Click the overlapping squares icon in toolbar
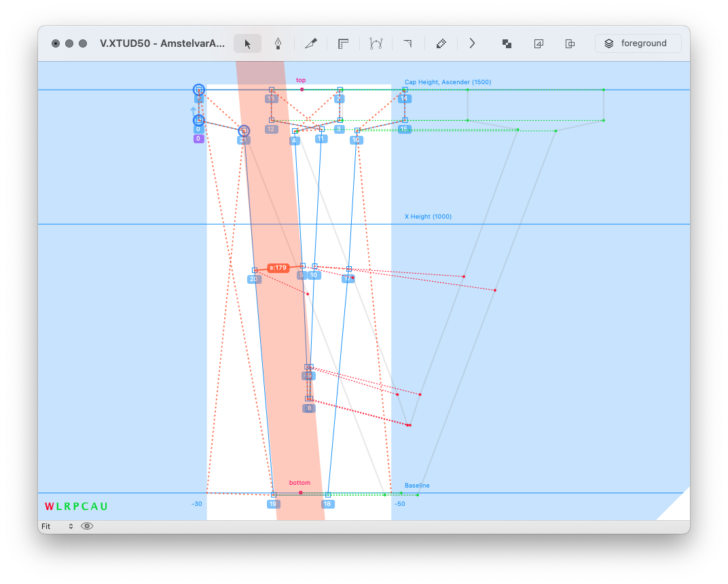Screen dimensions: 728x584 pos(507,43)
